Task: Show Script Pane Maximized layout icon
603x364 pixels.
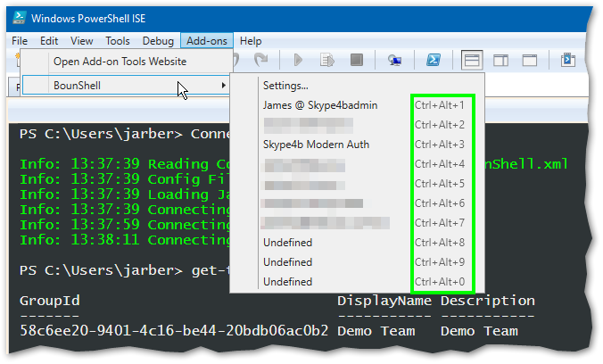Action: [530, 60]
